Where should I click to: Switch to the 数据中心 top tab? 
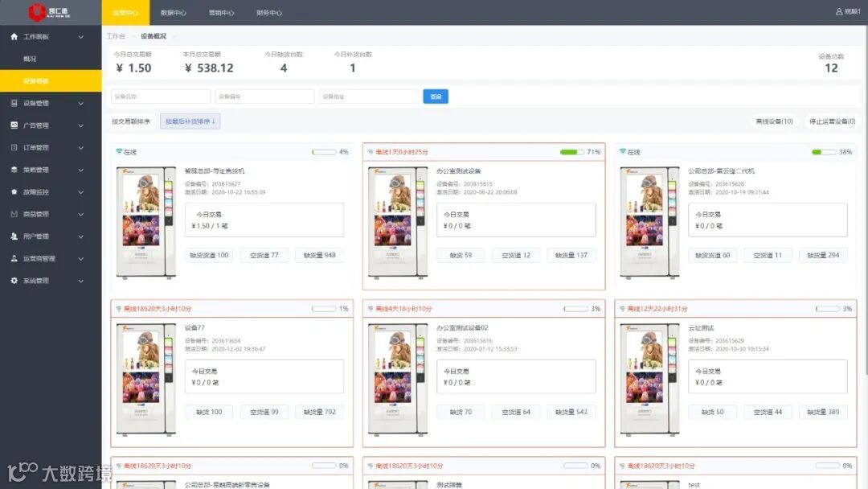(174, 12)
